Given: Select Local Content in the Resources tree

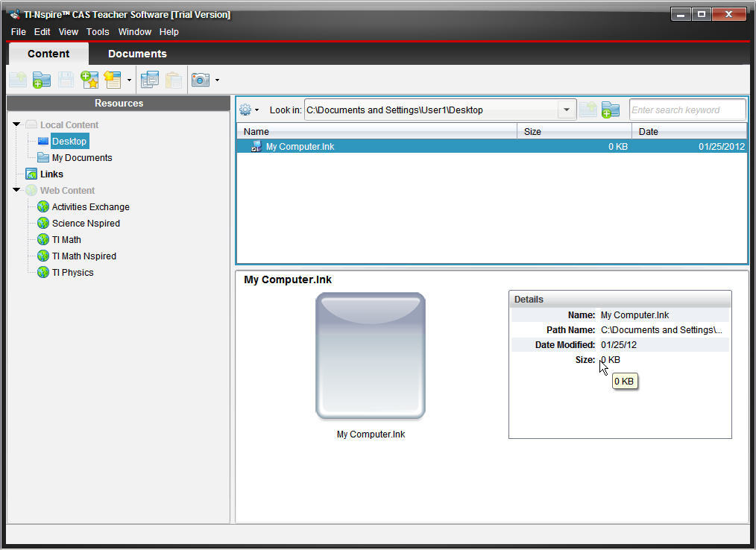Looking at the screenshot, I should point(69,125).
